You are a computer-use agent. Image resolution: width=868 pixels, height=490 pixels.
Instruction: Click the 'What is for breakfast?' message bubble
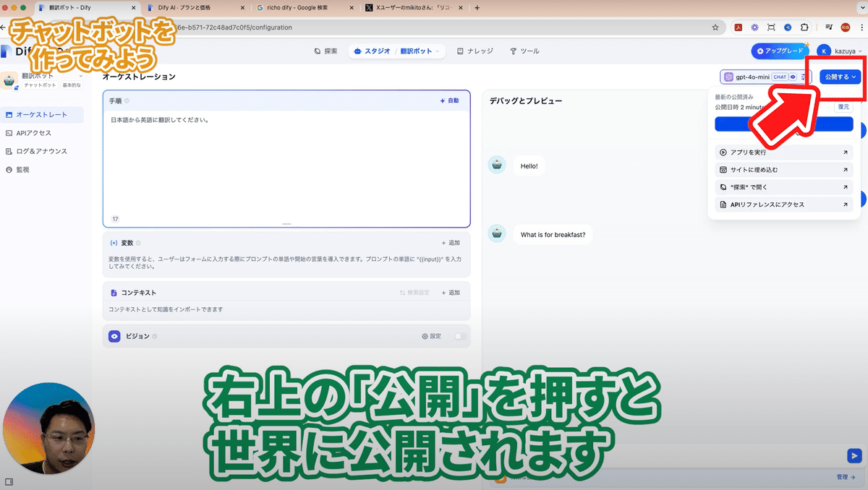pos(553,235)
